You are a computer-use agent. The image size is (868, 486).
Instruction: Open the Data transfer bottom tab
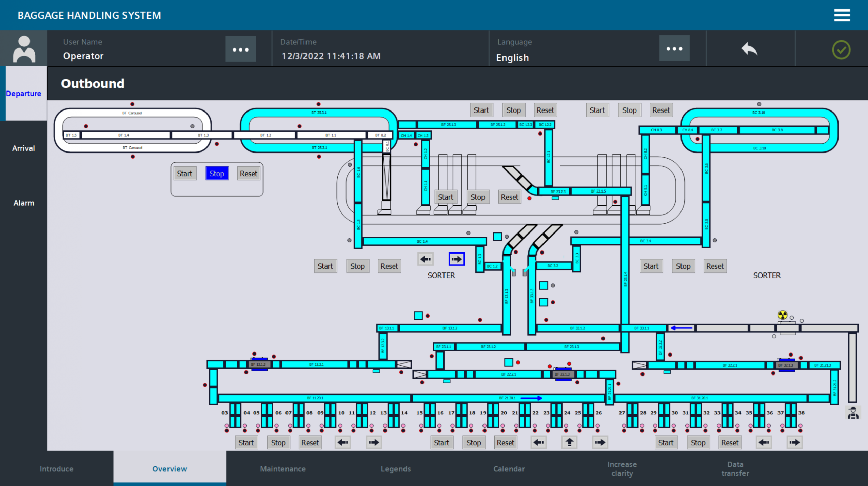tap(735, 469)
